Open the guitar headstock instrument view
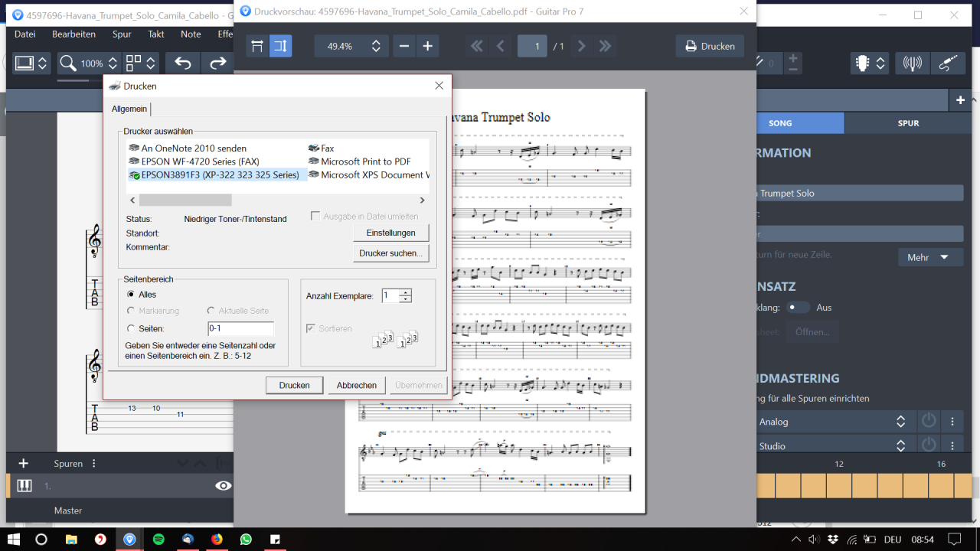The height and width of the screenshot is (551, 980). pos(863,63)
